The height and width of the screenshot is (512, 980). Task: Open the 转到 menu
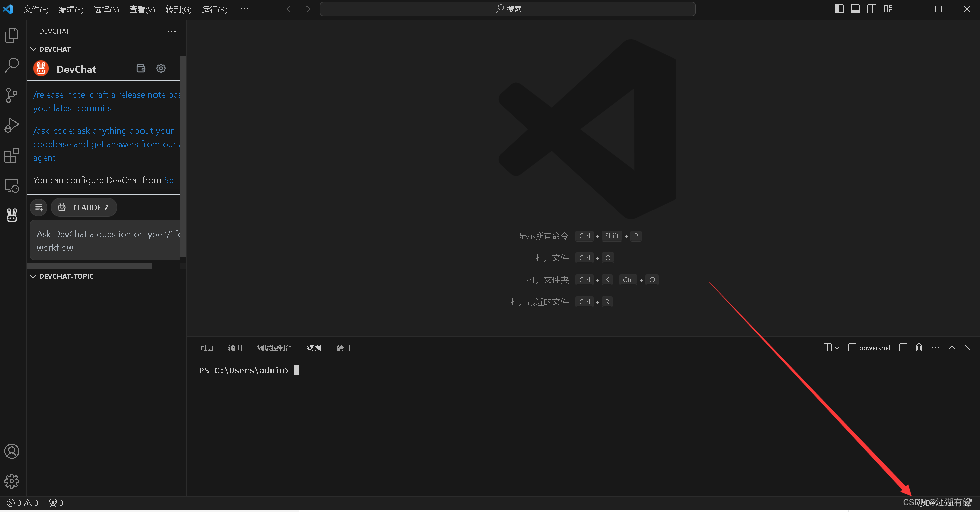click(178, 9)
